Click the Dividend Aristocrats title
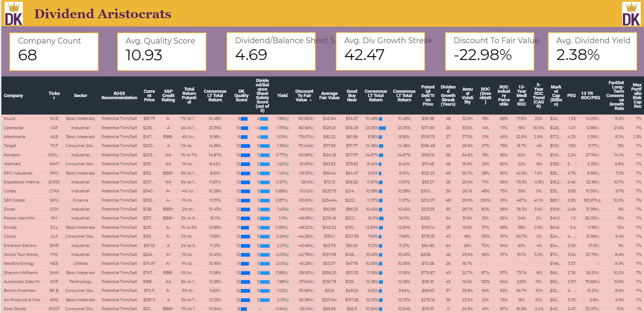644x313 pixels. 103,14
